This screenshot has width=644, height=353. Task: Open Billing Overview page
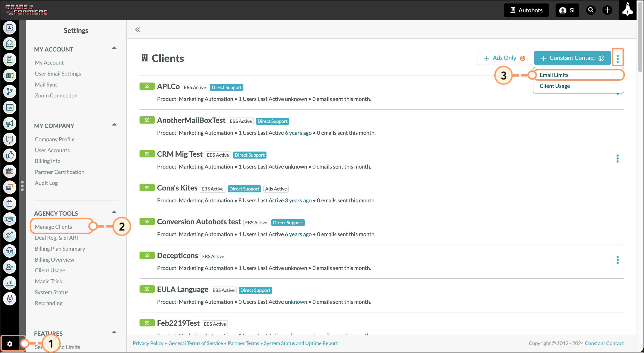tap(55, 260)
